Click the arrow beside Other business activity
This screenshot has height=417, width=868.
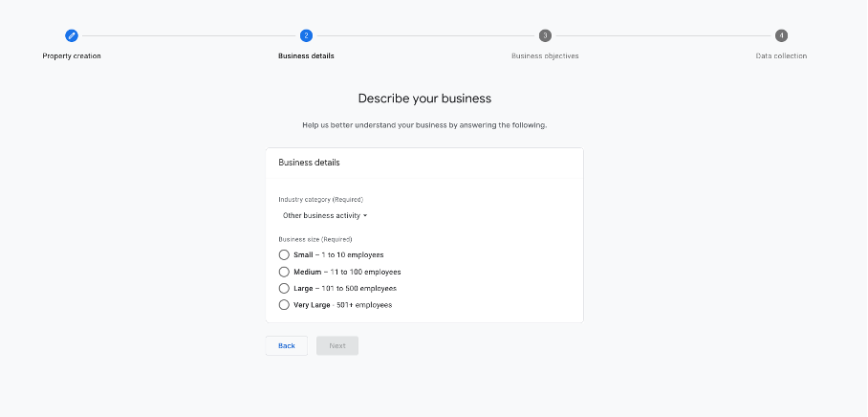[365, 216]
